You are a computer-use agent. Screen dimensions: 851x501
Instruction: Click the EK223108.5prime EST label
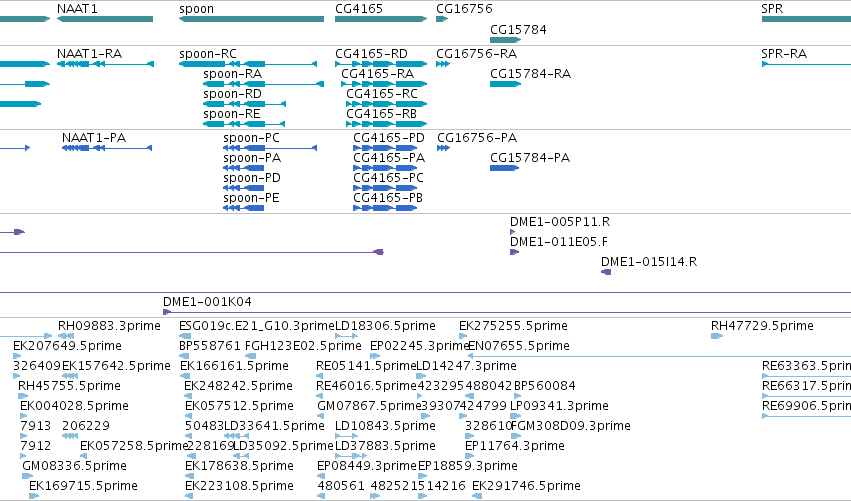pos(239,486)
